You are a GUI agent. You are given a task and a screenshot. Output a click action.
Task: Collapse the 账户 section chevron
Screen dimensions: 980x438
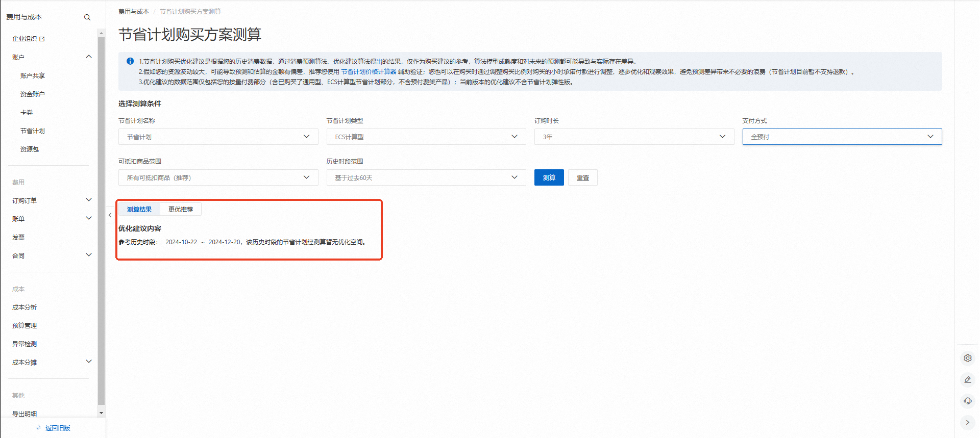click(89, 57)
